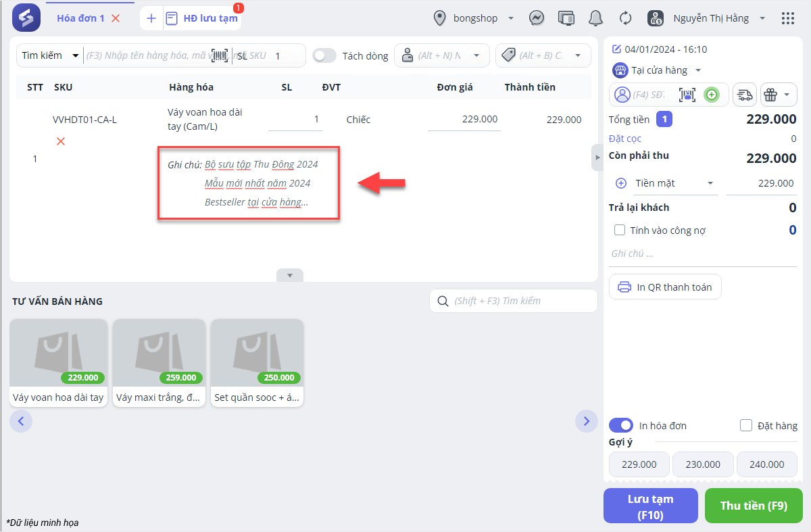
Task: Click the item count badge next to Tổng tiền
Action: pyautogui.click(x=665, y=120)
